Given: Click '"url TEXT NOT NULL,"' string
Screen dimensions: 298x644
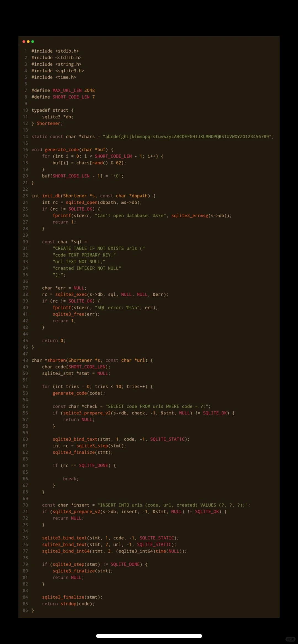Looking at the screenshot, I should pos(79,262).
